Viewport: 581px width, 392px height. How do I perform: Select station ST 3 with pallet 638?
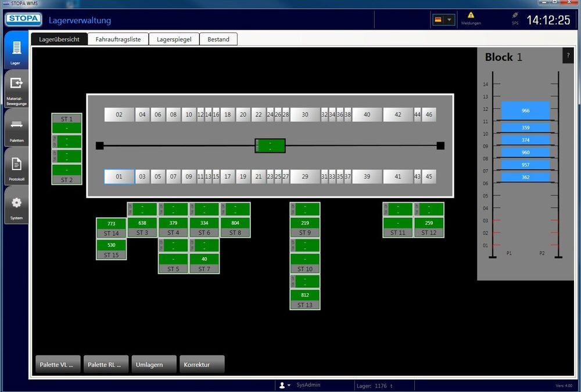coord(142,228)
